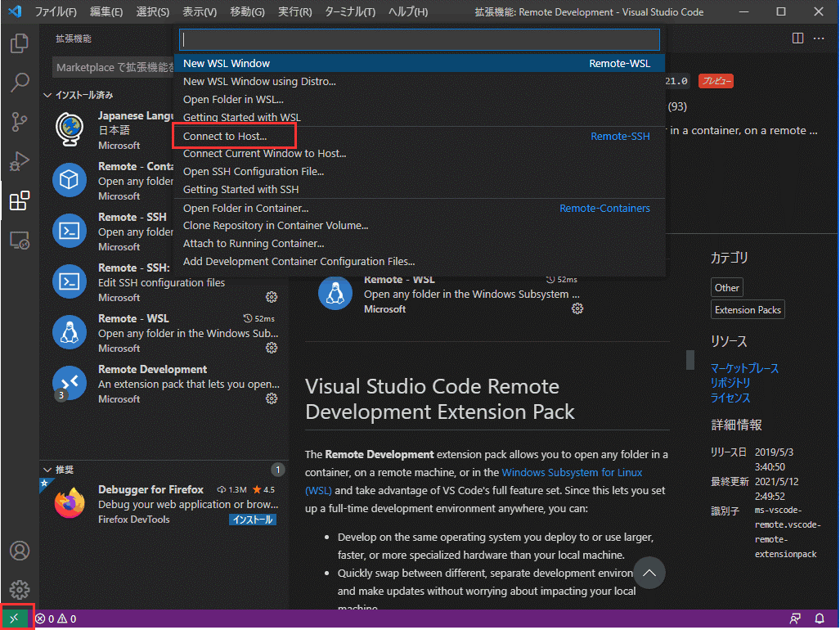The width and height of the screenshot is (840, 630).
Task: Click the green Remote window status bar button
Action: point(15,619)
